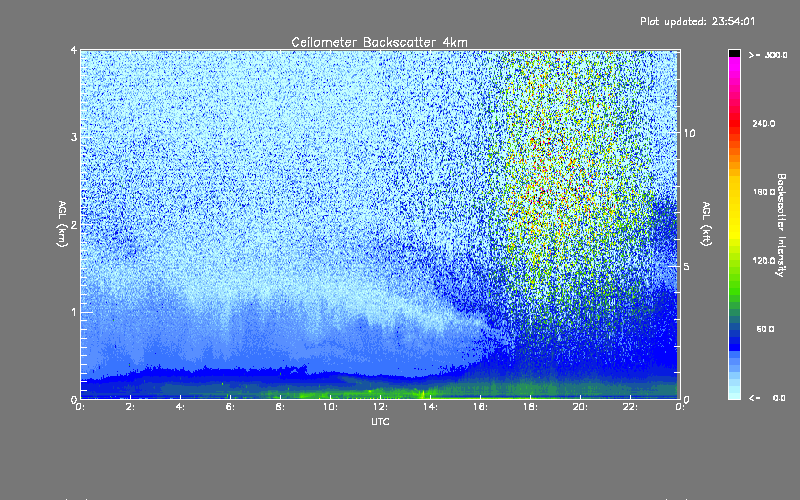Screen dimensions: 800x500
Task: Click the '<= 0.0' colorbar value
Action: (767, 398)
